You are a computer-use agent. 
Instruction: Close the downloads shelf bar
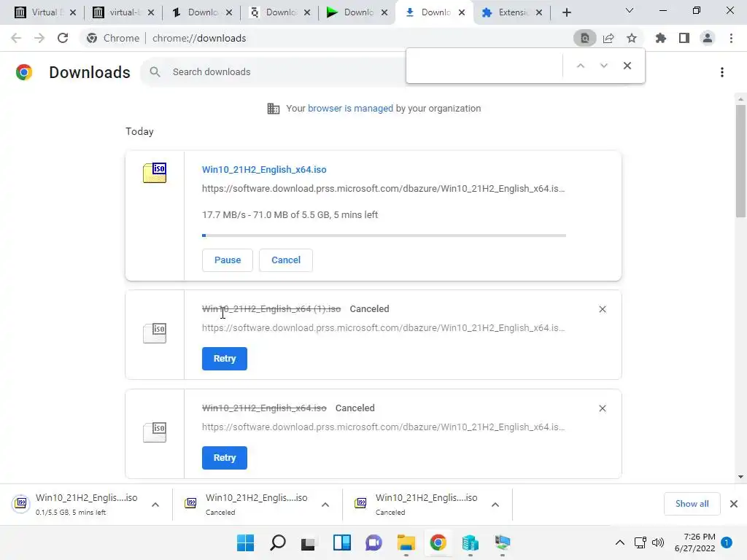tap(734, 504)
